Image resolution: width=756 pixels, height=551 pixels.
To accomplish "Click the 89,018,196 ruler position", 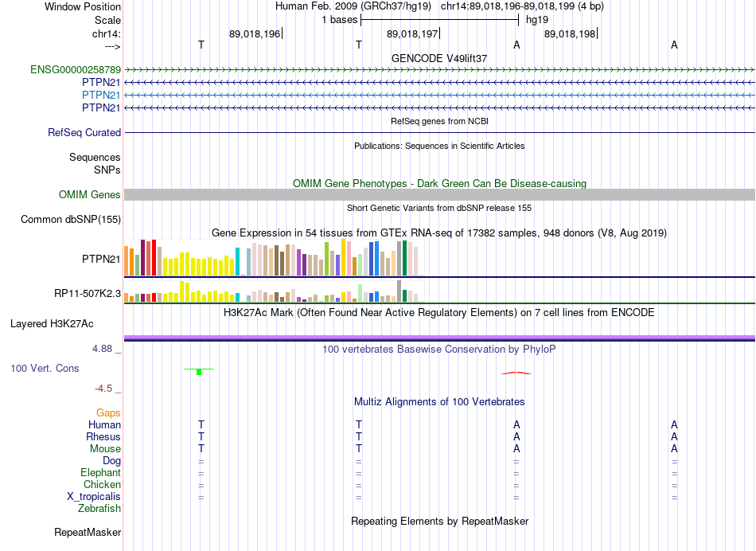I will coord(255,33).
